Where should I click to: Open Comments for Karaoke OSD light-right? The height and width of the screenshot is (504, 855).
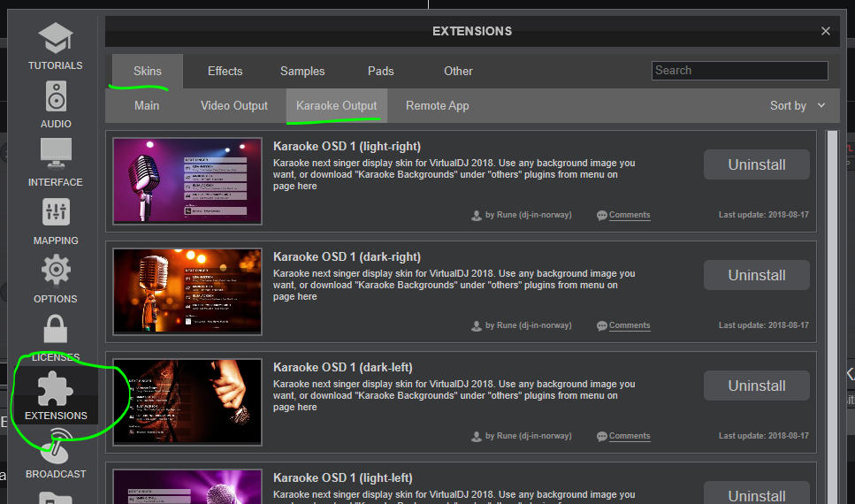click(x=630, y=215)
